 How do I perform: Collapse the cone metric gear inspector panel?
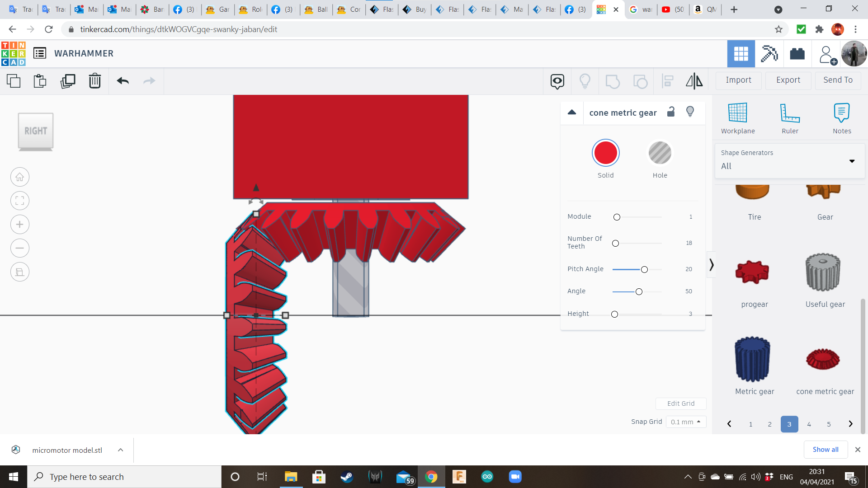[572, 113]
